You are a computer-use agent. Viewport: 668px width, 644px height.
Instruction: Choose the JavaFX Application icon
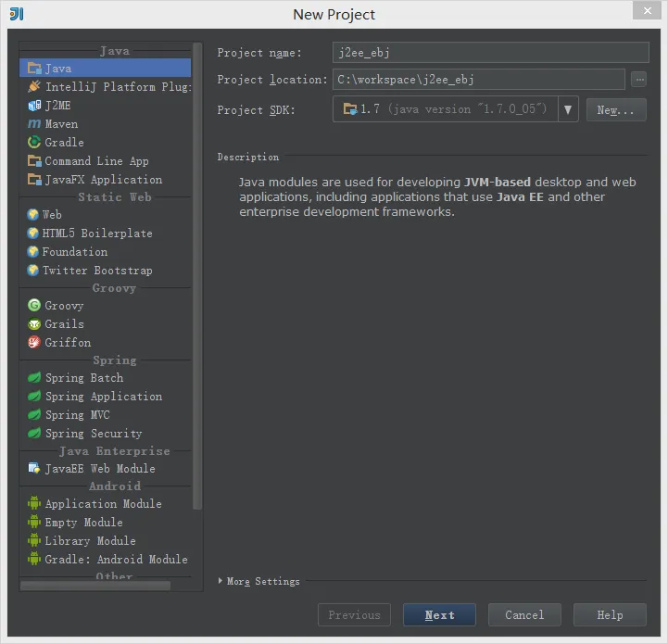click(34, 179)
